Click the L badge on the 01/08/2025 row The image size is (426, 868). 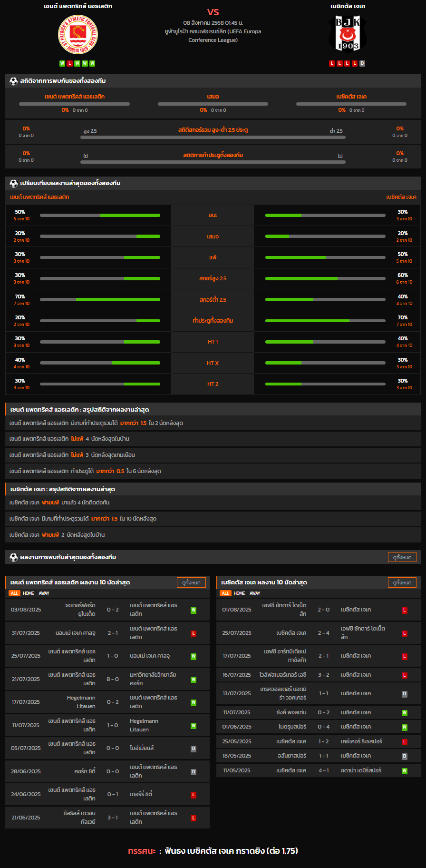click(405, 610)
